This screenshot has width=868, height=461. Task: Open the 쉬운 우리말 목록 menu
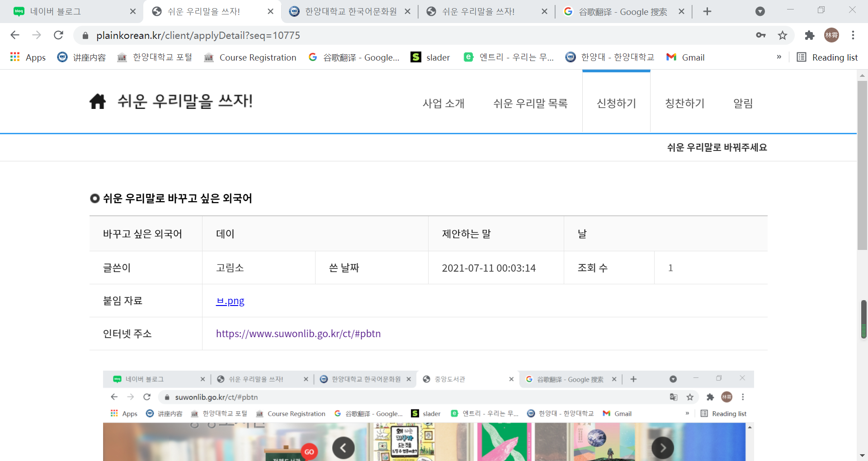click(x=530, y=103)
